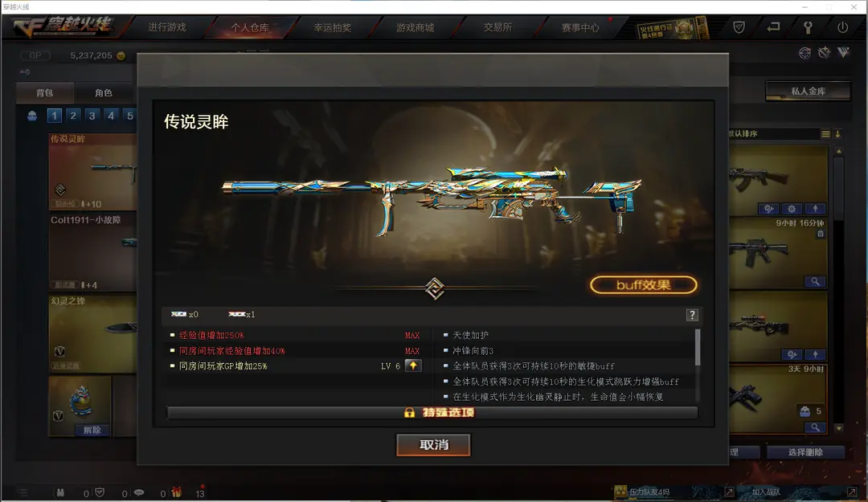Open the 角色 tab
The height and width of the screenshot is (502, 868).
pyautogui.click(x=104, y=92)
